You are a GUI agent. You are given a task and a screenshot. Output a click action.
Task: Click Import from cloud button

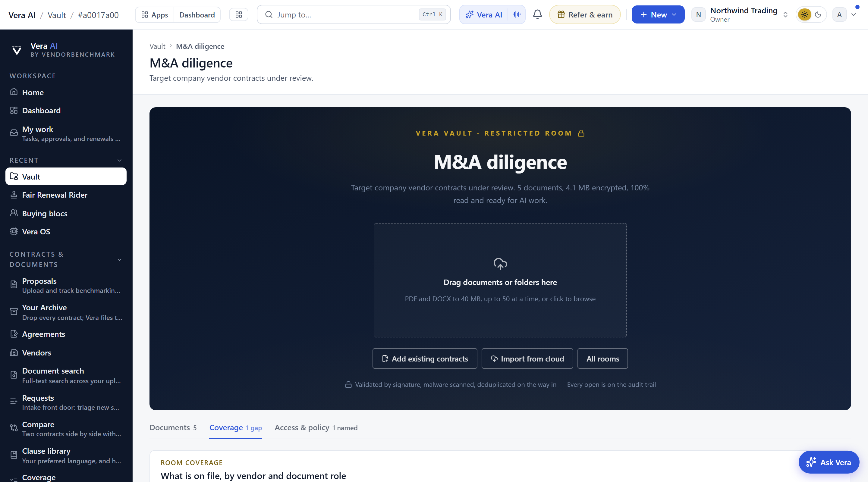(x=527, y=358)
